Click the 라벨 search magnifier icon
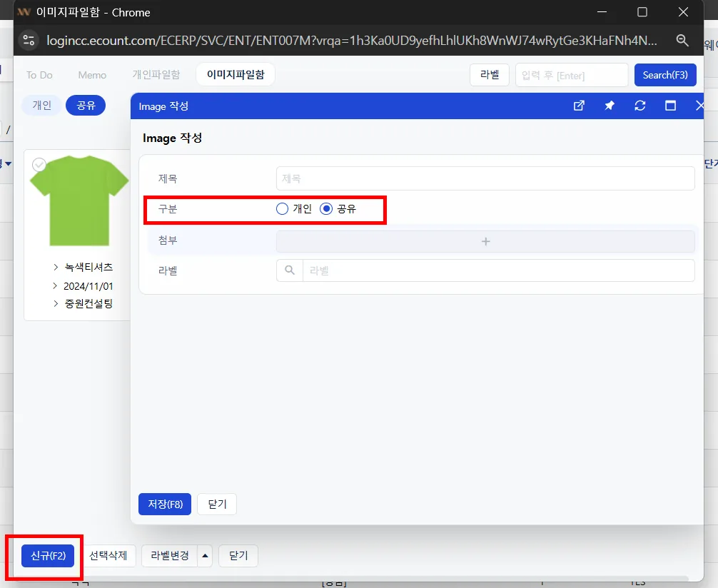The image size is (718, 588). tap(289, 270)
